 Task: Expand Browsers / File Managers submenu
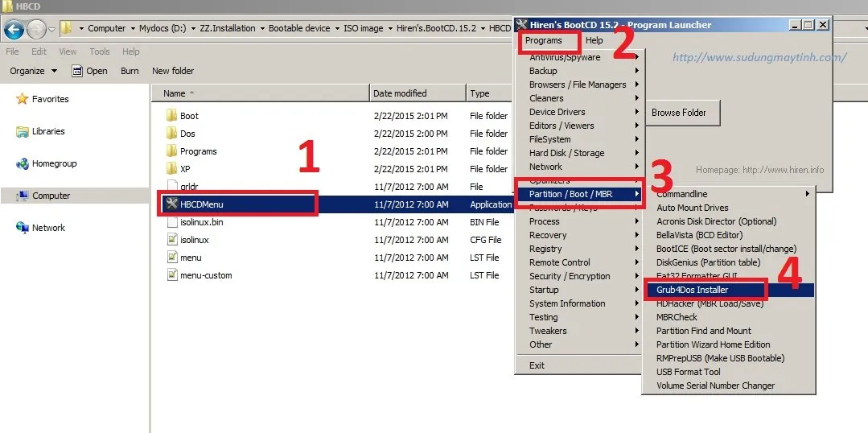578,85
